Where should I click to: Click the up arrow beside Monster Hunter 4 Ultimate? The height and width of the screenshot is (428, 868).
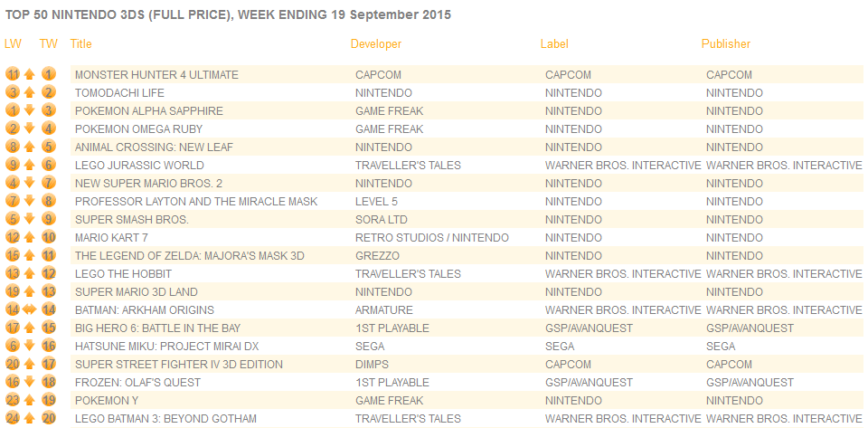[x=30, y=75]
